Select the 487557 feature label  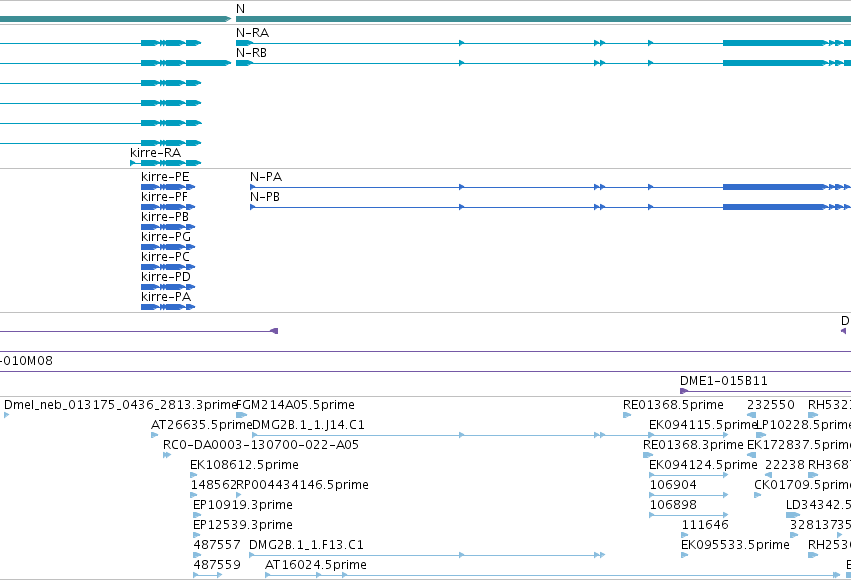217,545
